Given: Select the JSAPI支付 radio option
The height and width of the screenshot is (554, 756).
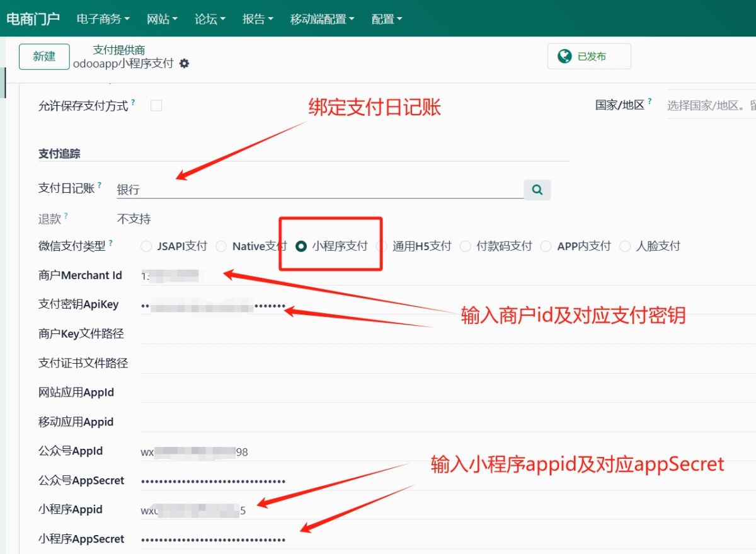Looking at the screenshot, I should tap(146, 246).
